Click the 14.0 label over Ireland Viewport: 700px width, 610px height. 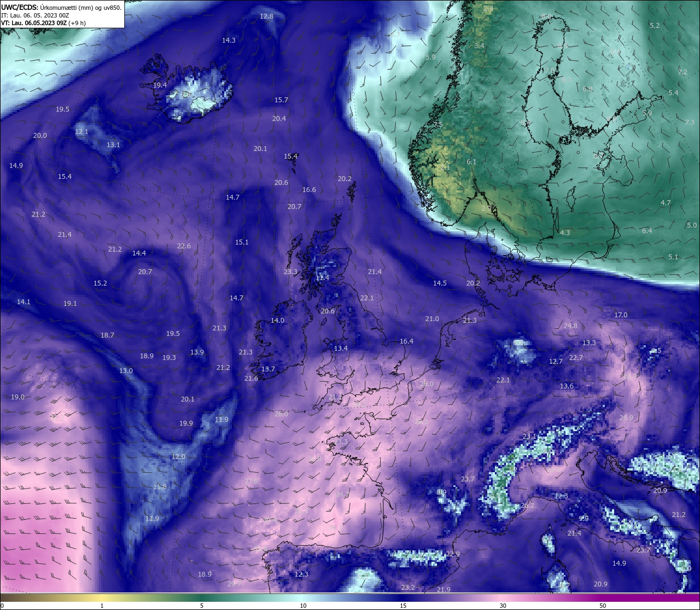click(277, 321)
